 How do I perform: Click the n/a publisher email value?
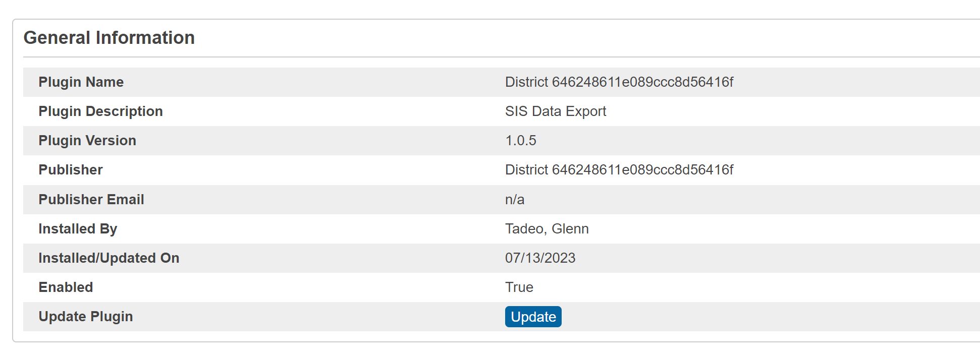pos(515,199)
